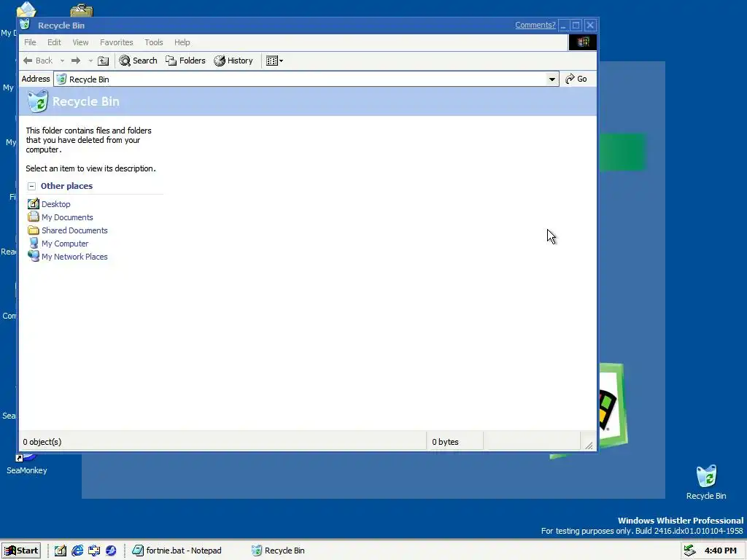Maximize the Recycle Bin window
This screenshot has height=560, width=747.
576,26
